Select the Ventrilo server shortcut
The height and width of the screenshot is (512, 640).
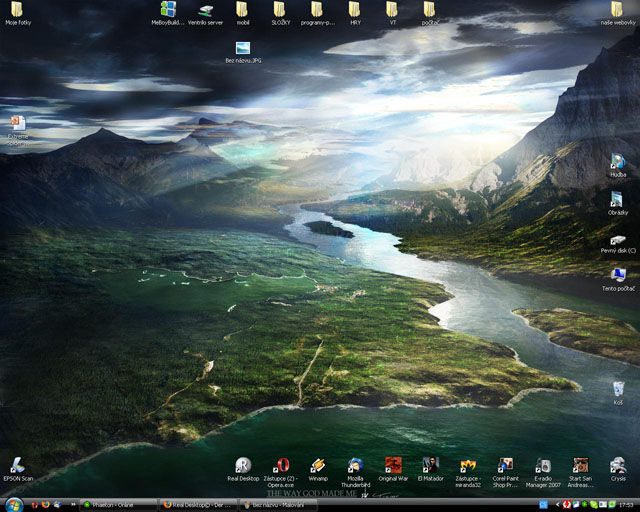[x=205, y=10]
